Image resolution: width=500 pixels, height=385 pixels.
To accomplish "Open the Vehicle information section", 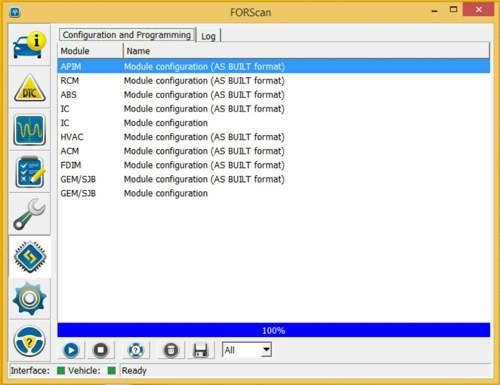I will pos(30,45).
